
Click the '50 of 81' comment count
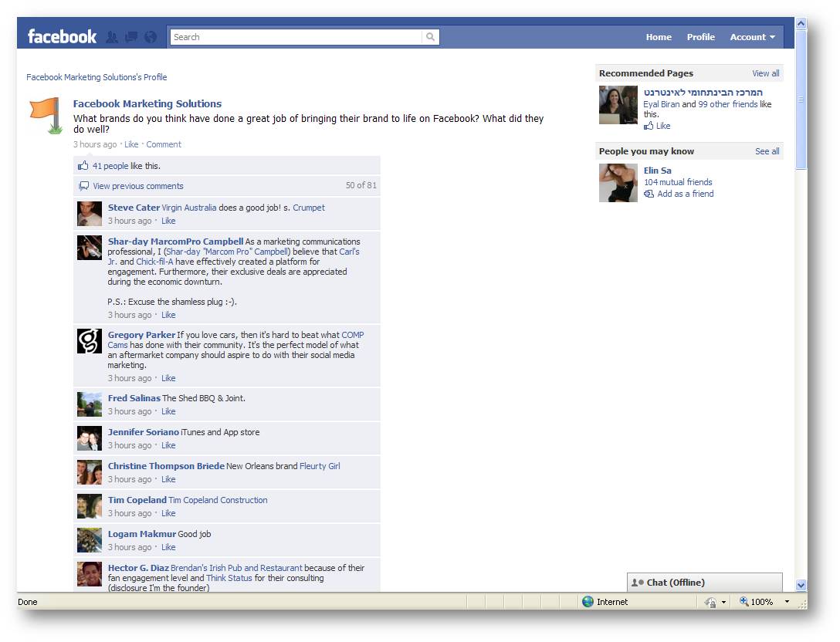click(x=361, y=185)
